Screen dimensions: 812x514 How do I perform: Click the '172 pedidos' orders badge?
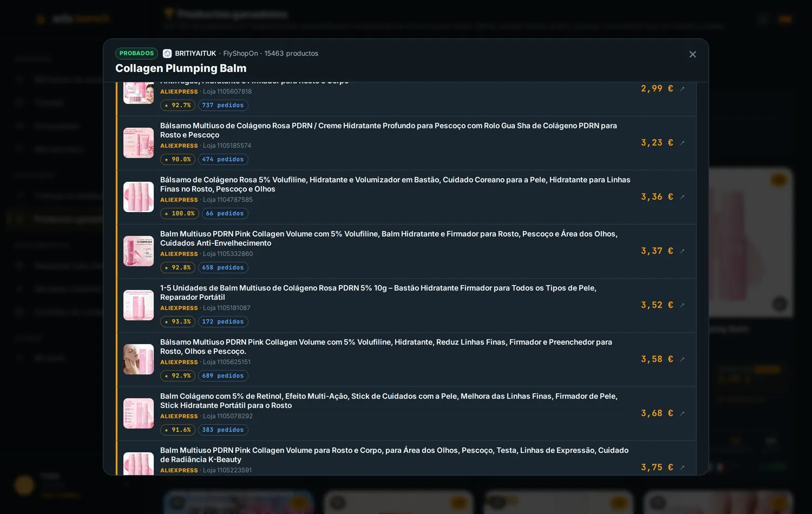(x=223, y=322)
